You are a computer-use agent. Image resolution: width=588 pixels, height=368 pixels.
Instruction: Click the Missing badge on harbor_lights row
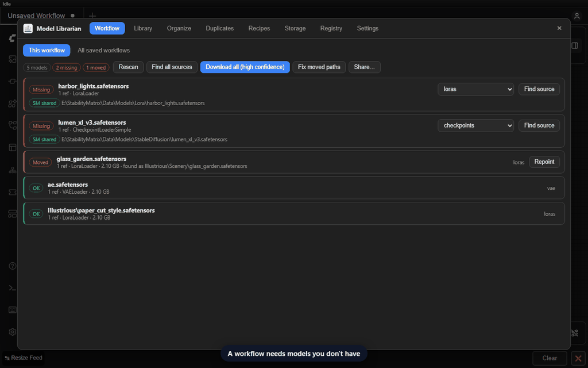pyautogui.click(x=41, y=90)
